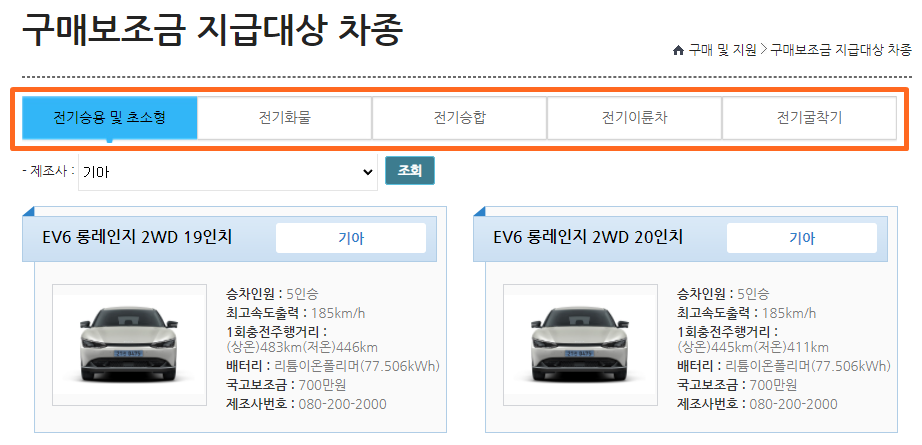Click range text (상온)445km(저온)411km
This screenshot has height=445, width=922.
(x=753, y=347)
